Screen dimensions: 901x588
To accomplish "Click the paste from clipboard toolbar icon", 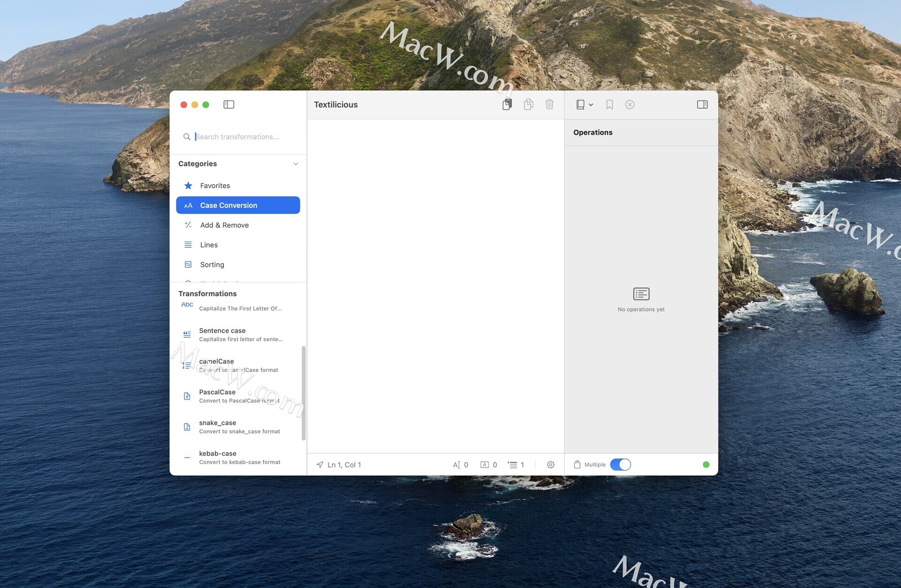I will tap(507, 105).
